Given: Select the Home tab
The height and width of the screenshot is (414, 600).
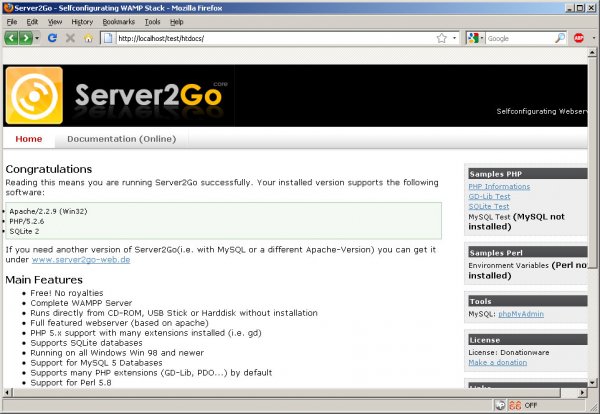Looking at the screenshot, I should (29, 139).
